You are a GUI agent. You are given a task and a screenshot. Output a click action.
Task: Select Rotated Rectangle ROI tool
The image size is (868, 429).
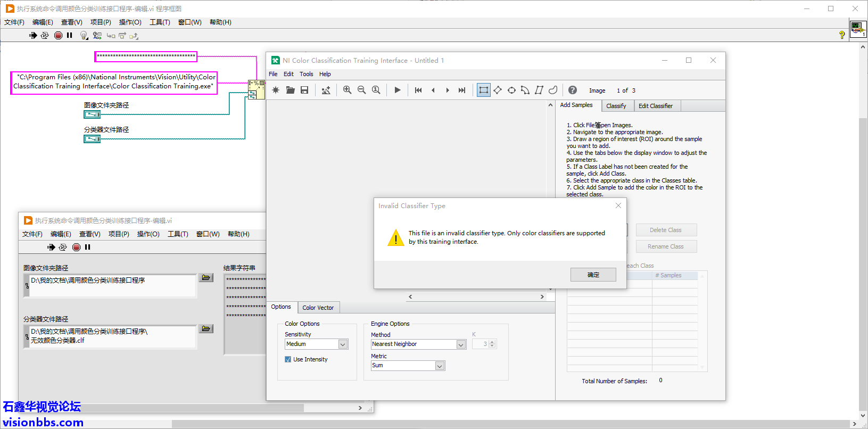point(498,90)
